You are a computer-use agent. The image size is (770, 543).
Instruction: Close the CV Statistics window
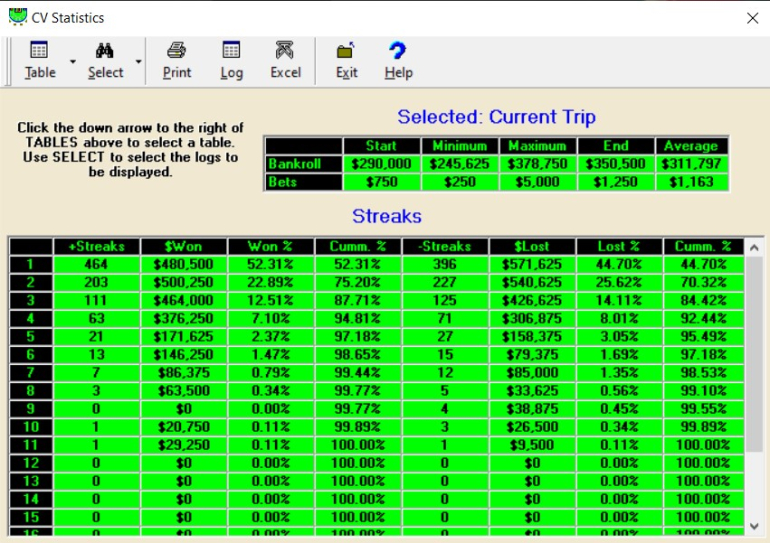click(752, 18)
